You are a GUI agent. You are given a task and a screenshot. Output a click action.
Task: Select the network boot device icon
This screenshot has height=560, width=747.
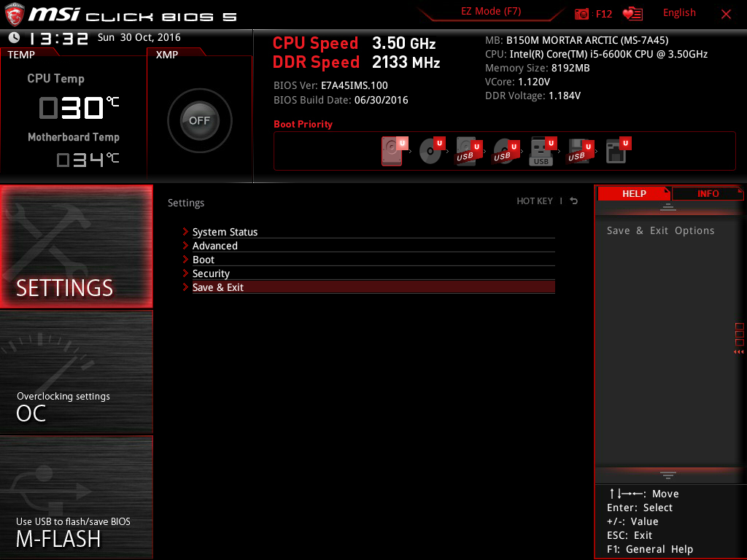(619, 151)
